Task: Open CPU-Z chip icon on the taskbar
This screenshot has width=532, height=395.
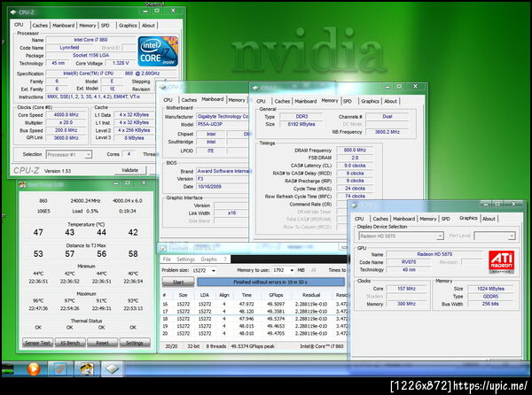Action: click(x=113, y=369)
